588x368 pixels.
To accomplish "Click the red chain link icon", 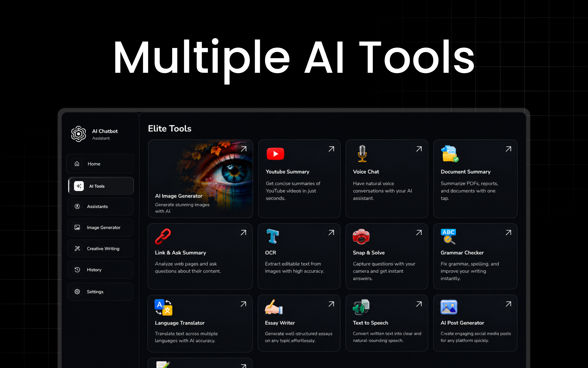I will pos(163,236).
